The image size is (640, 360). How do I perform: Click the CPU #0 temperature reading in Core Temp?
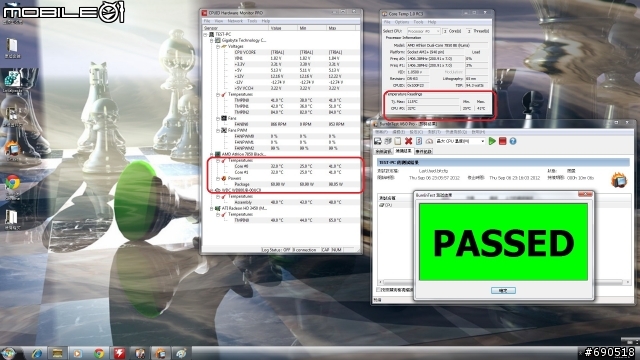point(433,109)
